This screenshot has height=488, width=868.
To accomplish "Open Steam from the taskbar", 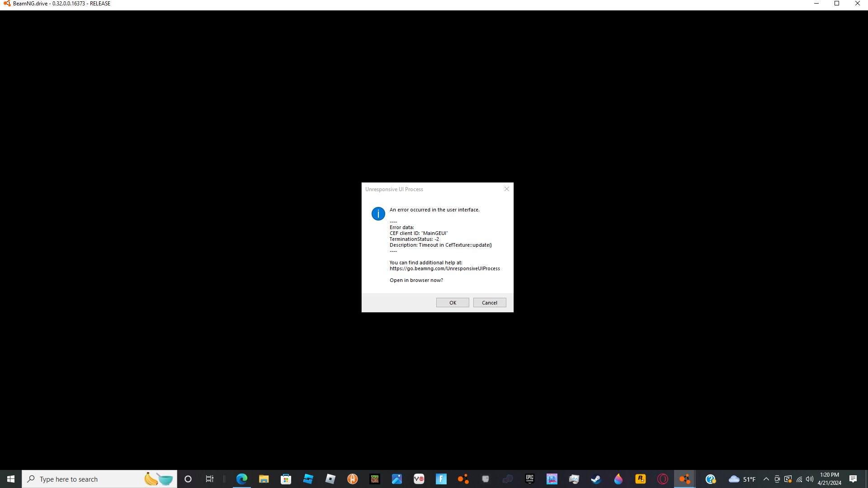I will point(596,479).
